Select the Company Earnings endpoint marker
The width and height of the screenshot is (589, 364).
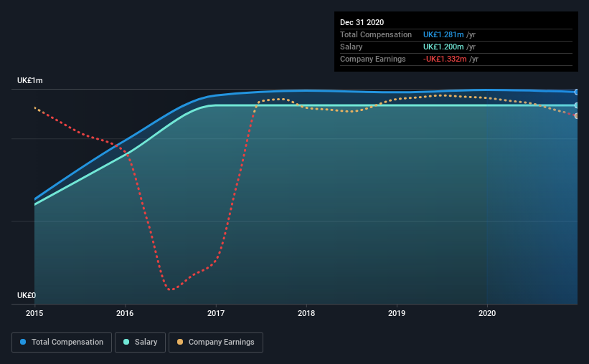click(576, 116)
